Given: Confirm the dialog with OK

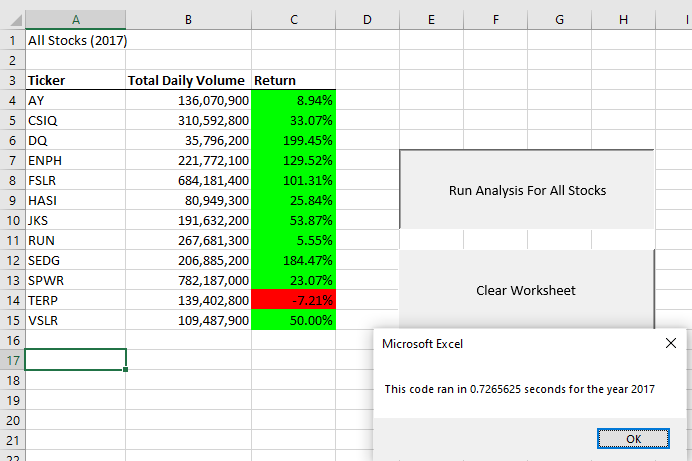Looking at the screenshot, I should point(633,439).
